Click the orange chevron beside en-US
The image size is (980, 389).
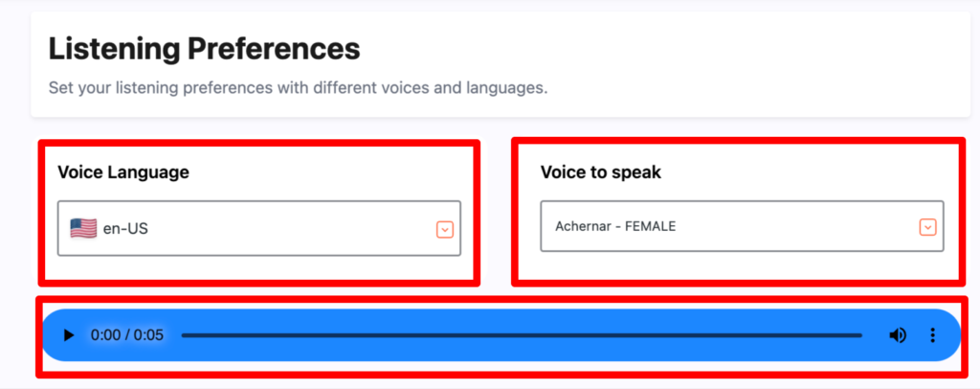tap(444, 230)
